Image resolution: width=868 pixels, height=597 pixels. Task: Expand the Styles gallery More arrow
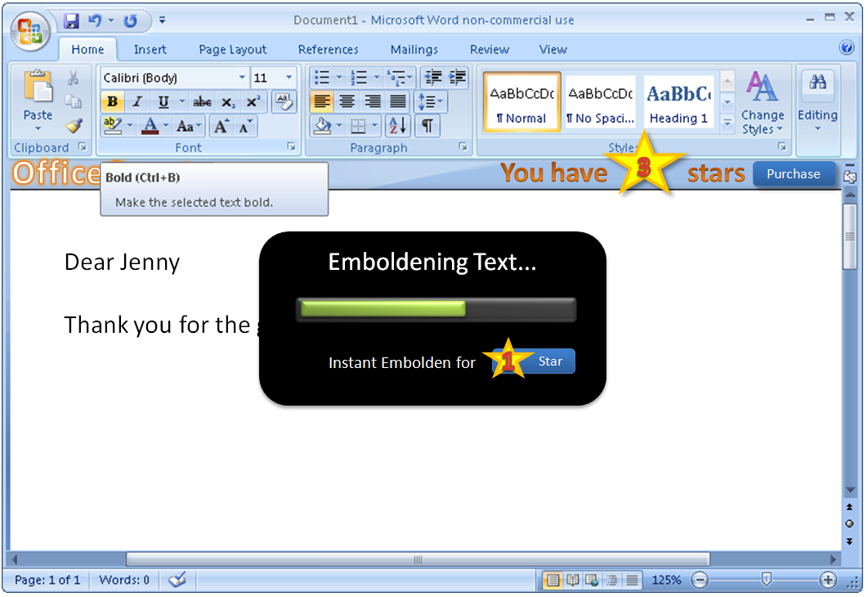[727, 123]
